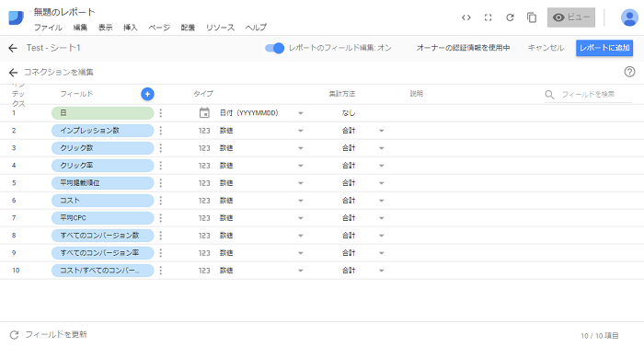The image size is (644, 347).
Task: Open the 表示 menu
Action: pyautogui.click(x=105, y=28)
